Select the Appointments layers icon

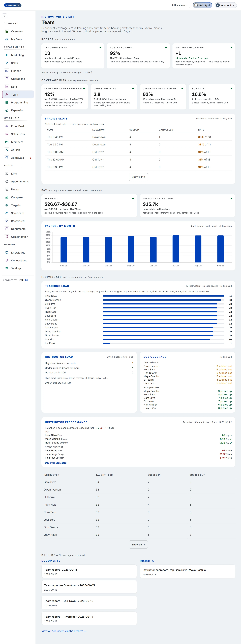coord(7,181)
